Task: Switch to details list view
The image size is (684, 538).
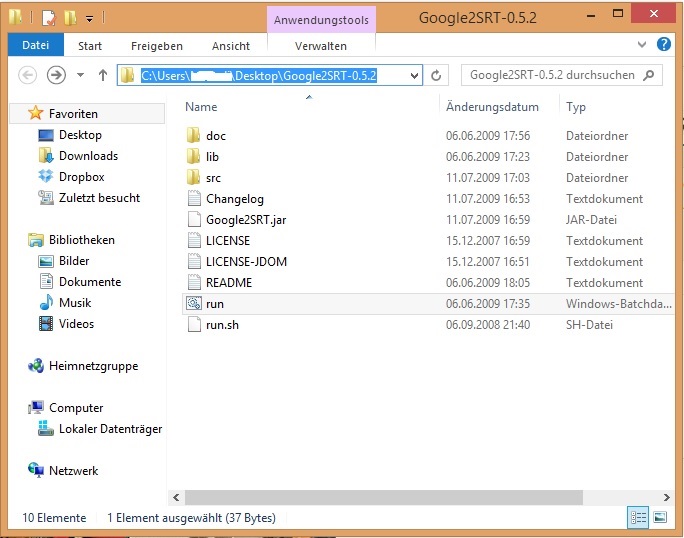Action: (x=638, y=517)
